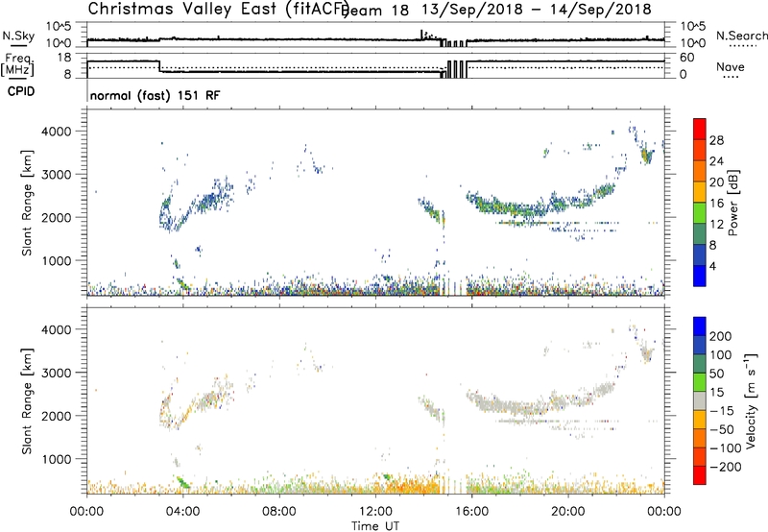Click the plot title Christmas Valley East (fitACF)

(219, 9)
